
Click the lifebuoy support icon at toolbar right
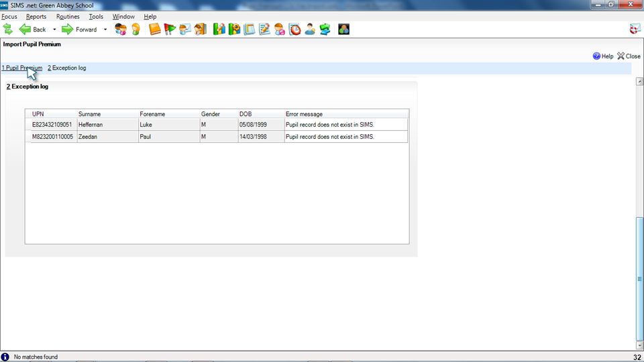coord(635,29)
